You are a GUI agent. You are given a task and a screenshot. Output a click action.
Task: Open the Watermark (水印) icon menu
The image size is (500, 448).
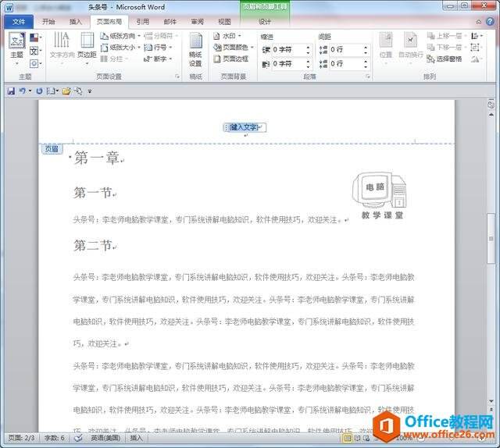point(216,36)
